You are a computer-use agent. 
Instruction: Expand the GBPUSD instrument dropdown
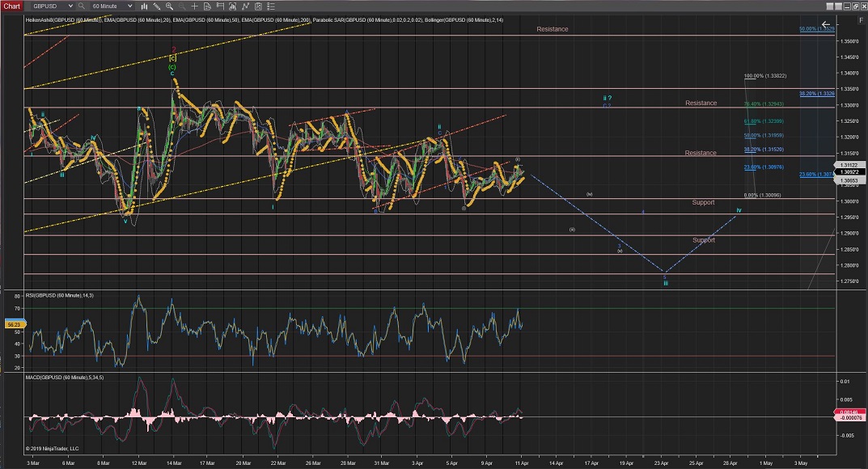pyautogui.click(x=70, y=6)
